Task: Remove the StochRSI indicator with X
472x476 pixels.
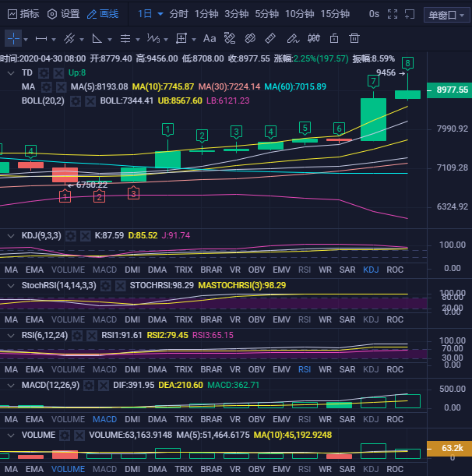Action: coord(120,286)
